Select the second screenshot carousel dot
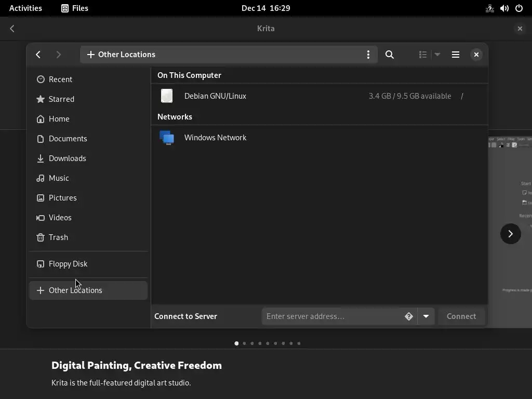The width and height of the screenshot is (532, 399). click(x=244, y=343)
